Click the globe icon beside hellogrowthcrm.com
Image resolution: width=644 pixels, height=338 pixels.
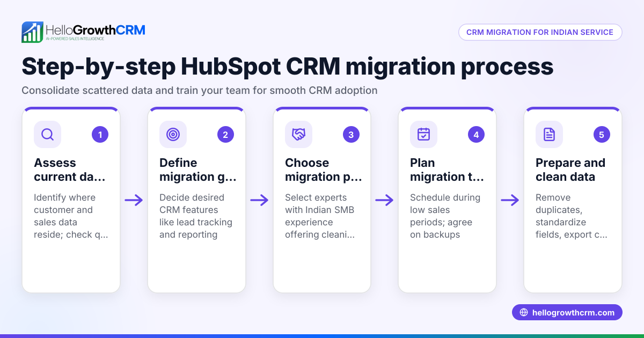point(524,312)
